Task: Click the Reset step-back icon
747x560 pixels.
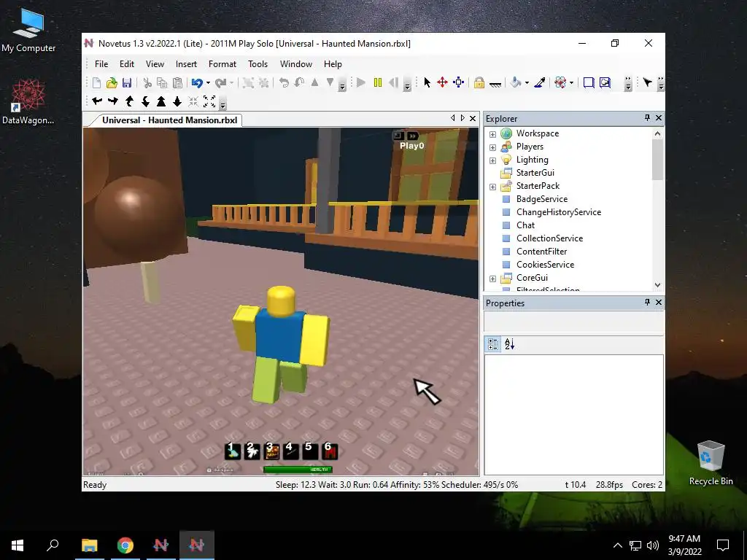Action: click(x=393, y=83)
